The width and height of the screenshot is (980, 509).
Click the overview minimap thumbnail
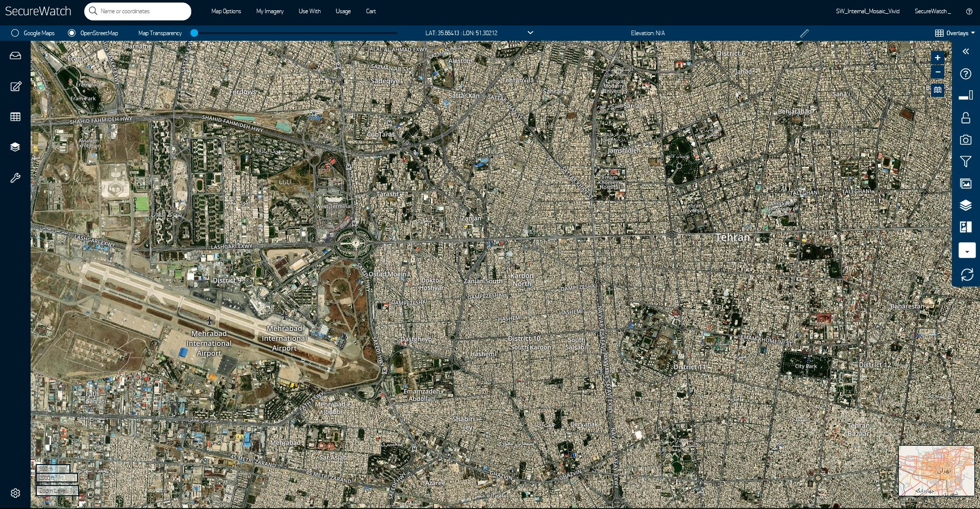(x=936, y=471)
